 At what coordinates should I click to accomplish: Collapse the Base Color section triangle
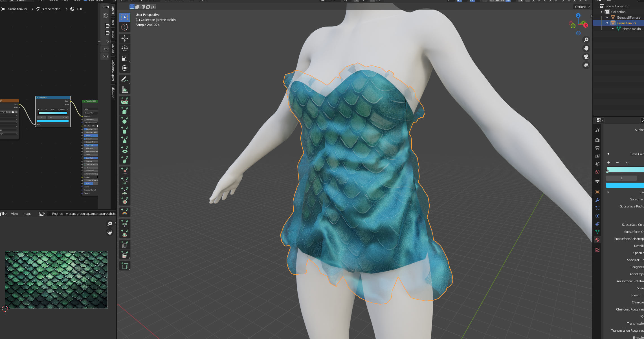point(608,154)
